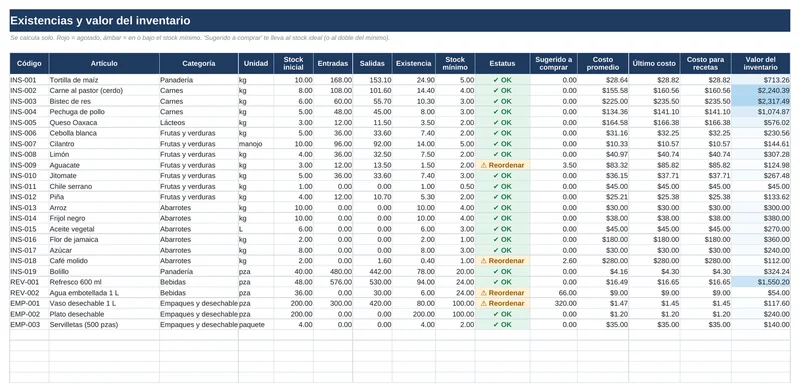
Task: Click the Reordenar status for Agua embotellada
Action: [502, 292]
